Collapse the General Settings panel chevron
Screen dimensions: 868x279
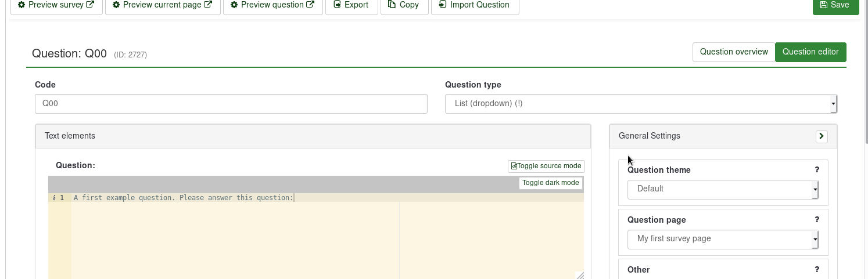tap(822, 136)
